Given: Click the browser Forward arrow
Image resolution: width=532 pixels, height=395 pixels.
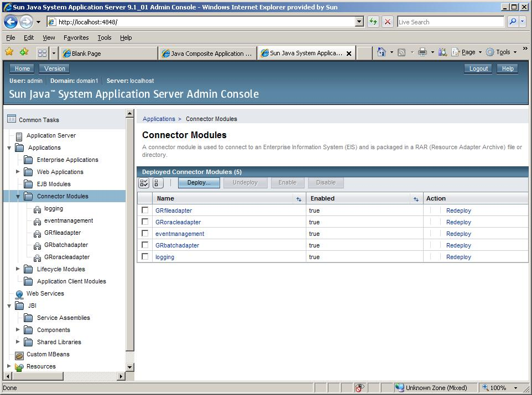Looking at the screenshot, I should click(26, 22).
